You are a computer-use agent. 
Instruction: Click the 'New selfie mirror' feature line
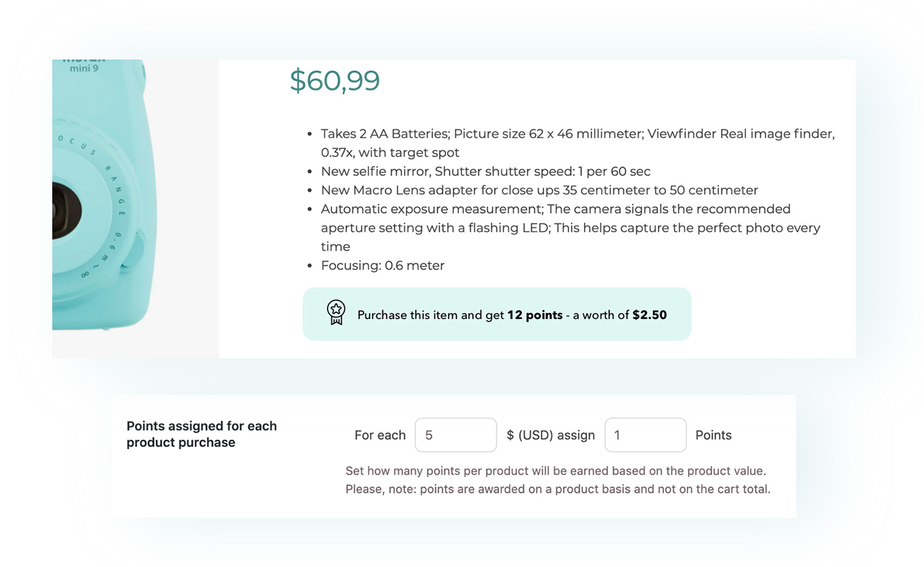pyautogui.click(x=485, y=171)
